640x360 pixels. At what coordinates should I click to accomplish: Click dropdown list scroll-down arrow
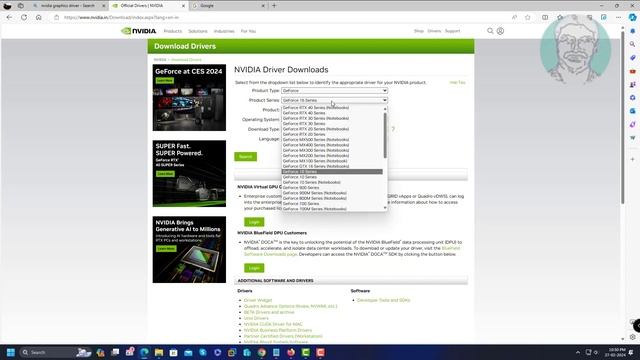coord(385,208)
